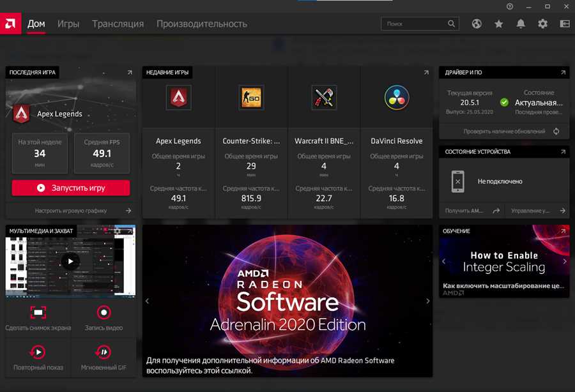This screenshot has width=575, height=392.
Task: Click the search magnifier icon
Action: pyautogui.click(x=451, y=24)
